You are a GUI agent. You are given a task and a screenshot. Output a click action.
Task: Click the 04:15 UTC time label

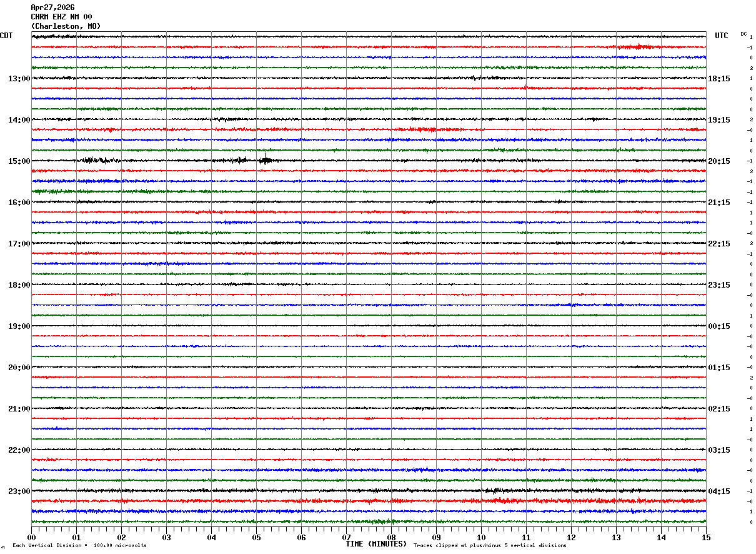coord(720,491)
